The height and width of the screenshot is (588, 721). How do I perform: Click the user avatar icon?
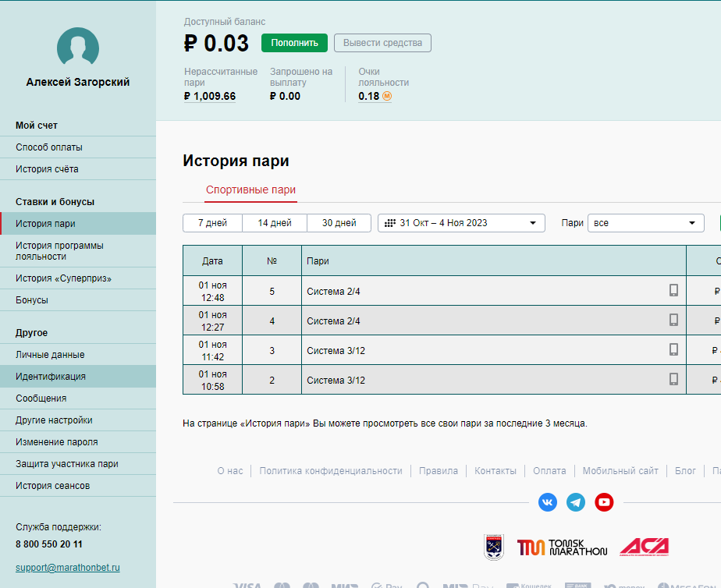[78, 48]
